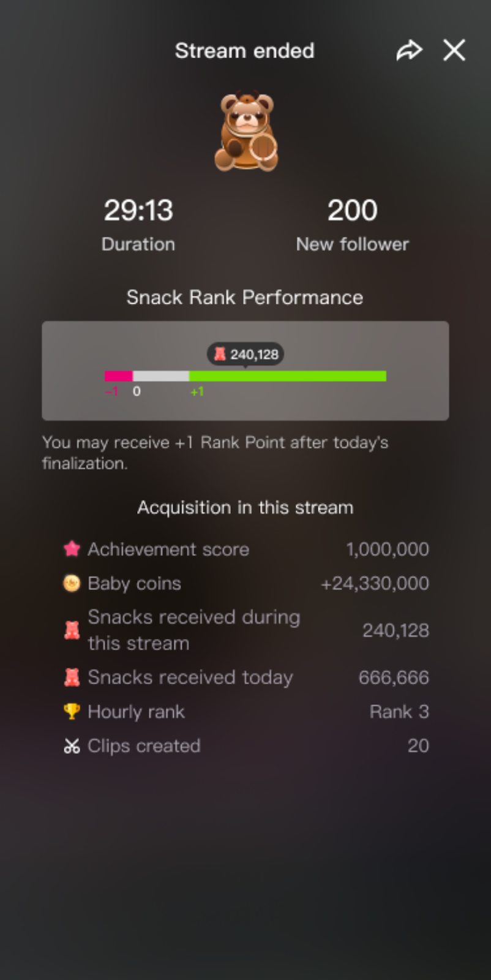Tap the scissors Clips created icon
The height and width of the screenshot is (980, 491).
coord(72,746)
